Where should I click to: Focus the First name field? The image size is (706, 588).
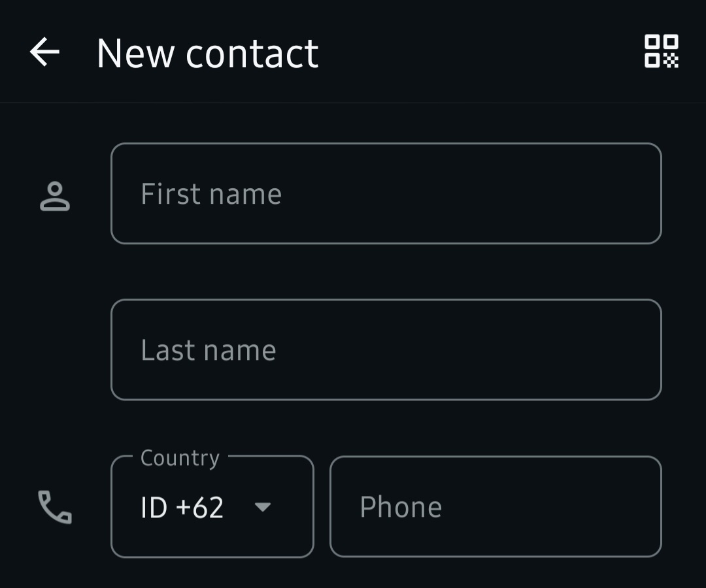tap(386, 193)
